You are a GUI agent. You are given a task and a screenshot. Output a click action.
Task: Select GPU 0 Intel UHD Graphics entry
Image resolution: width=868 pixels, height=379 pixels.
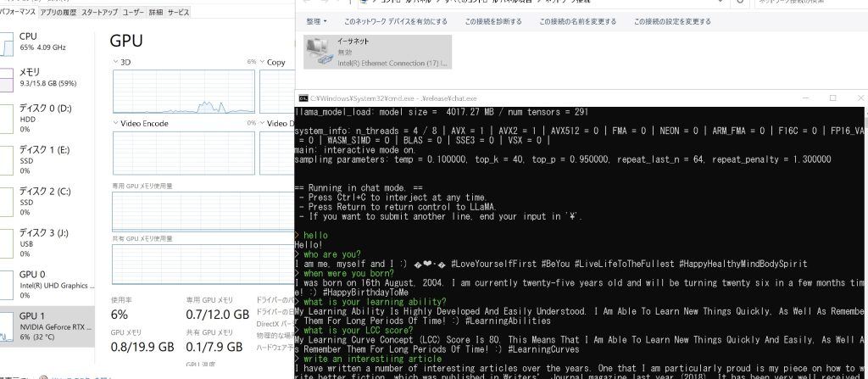coord(47,285)
